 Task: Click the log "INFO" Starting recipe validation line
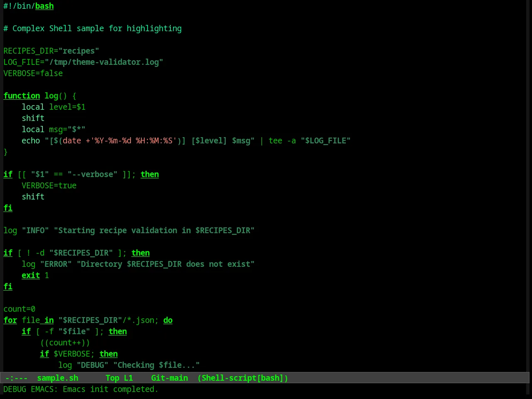tap(129, 230)
